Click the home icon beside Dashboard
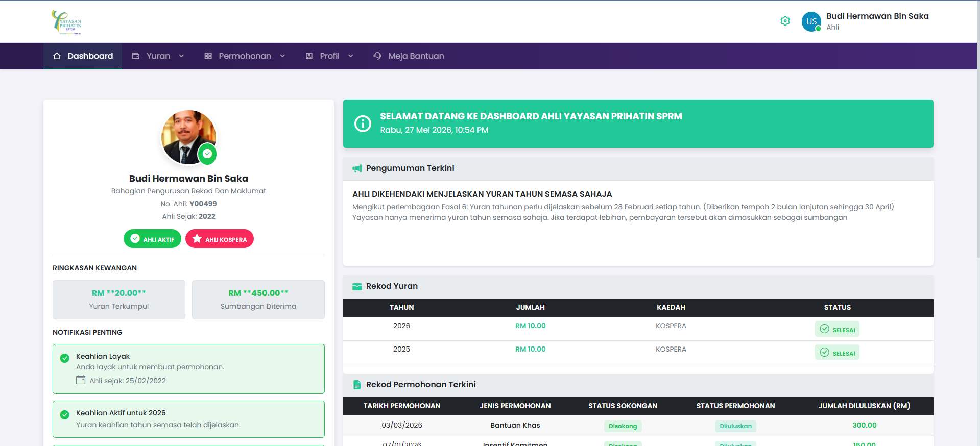Viewport: 980px width, 446px height. point(57,56)
